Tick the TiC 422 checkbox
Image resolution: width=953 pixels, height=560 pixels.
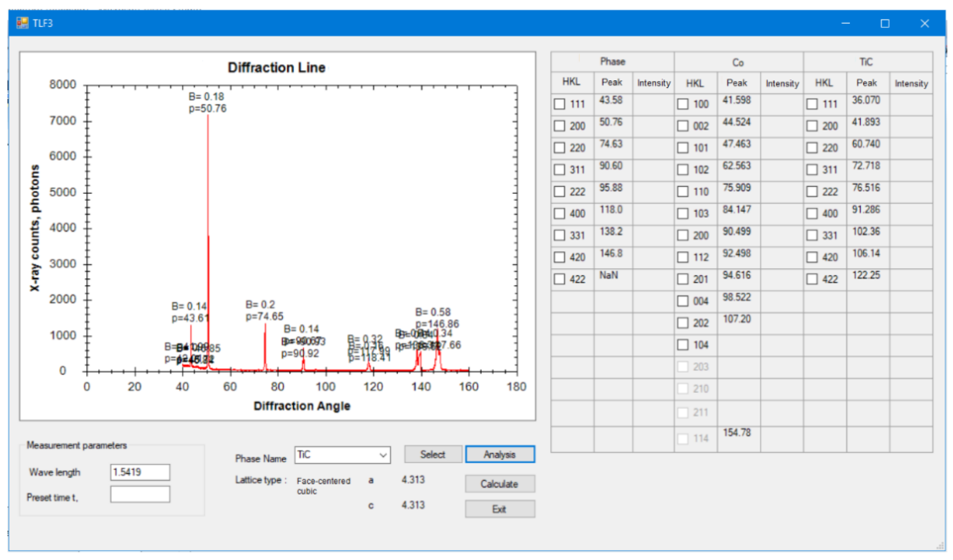pos(811,279)
